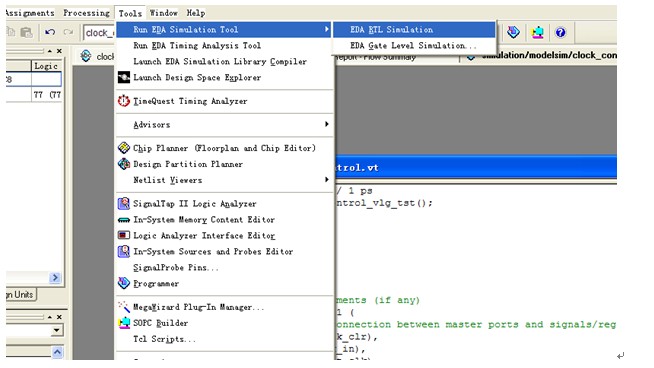Click the Logic Analyzer Interface Editor icon

(124, 235)
